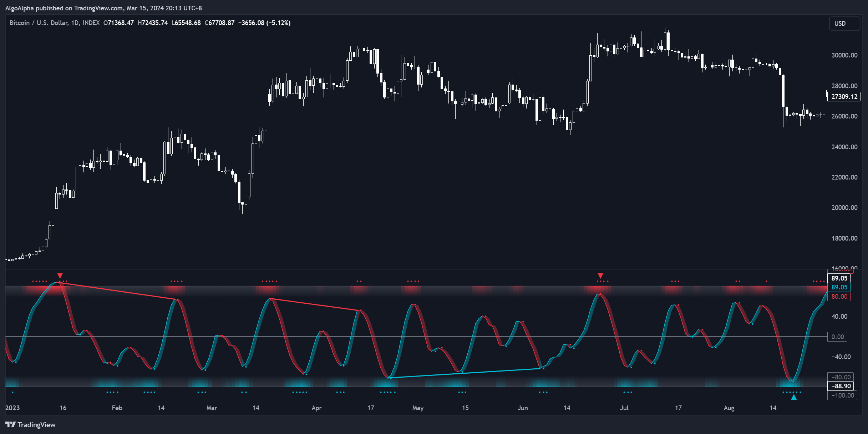The width and height of the screenshot is (868, 434).
Task: Click the Apr label on the time axis
Action: [x=316, y=408]
